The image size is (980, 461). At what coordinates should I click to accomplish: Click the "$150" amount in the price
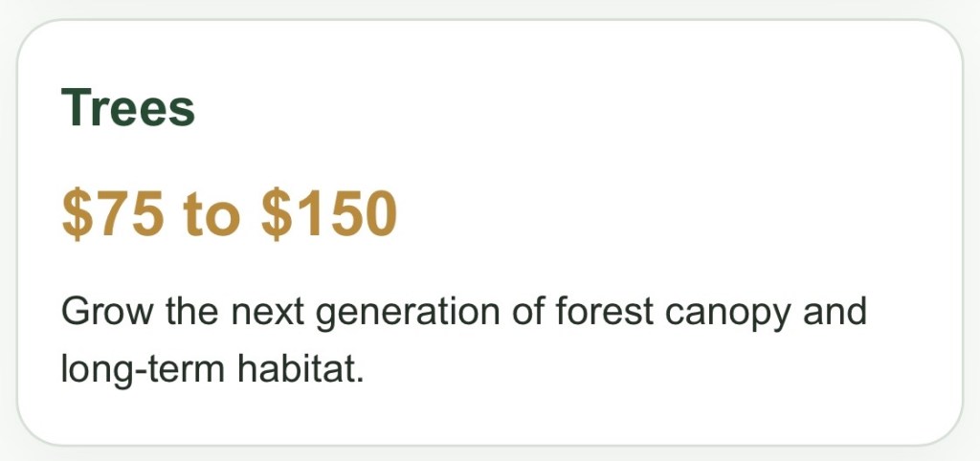(328, 213)
